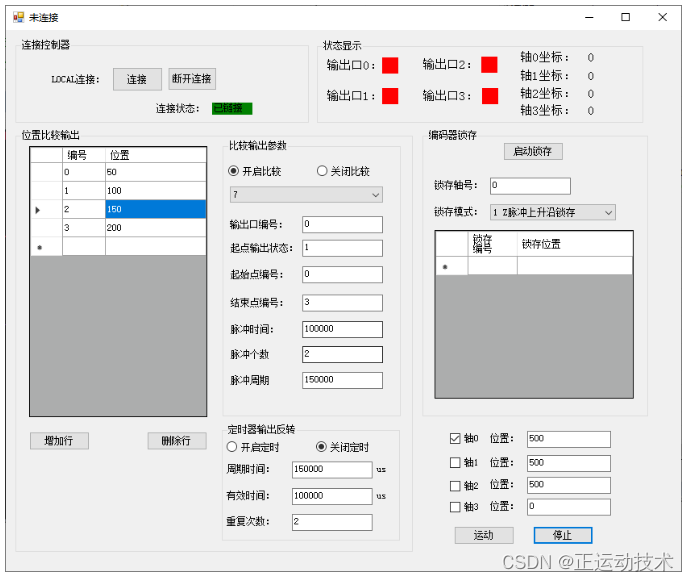Click the red 输出口3 indicator
This screenshot has height=581, width=689.
click(490, 96)
